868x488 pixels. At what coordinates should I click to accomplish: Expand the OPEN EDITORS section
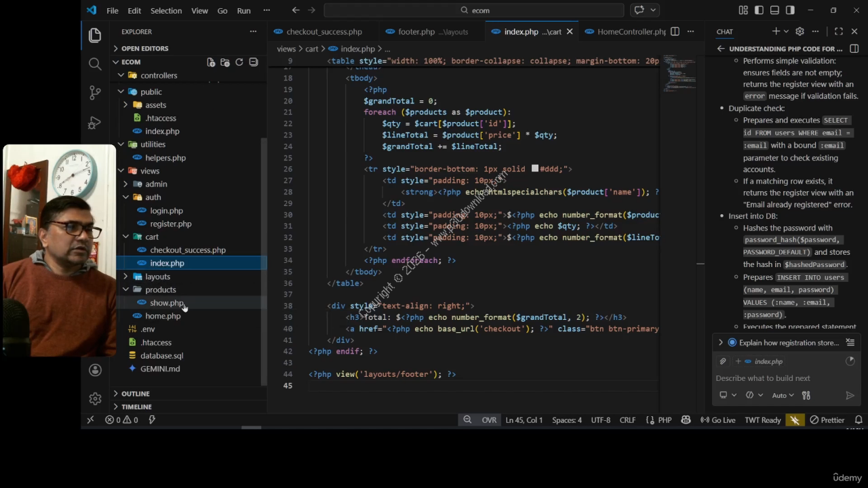144,48
